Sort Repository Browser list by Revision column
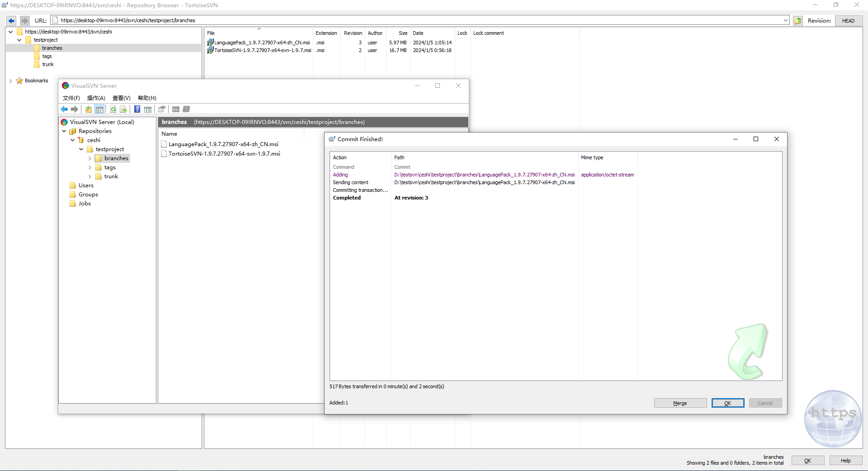Screen dimensions: 868x471 [x=353, y=33]
